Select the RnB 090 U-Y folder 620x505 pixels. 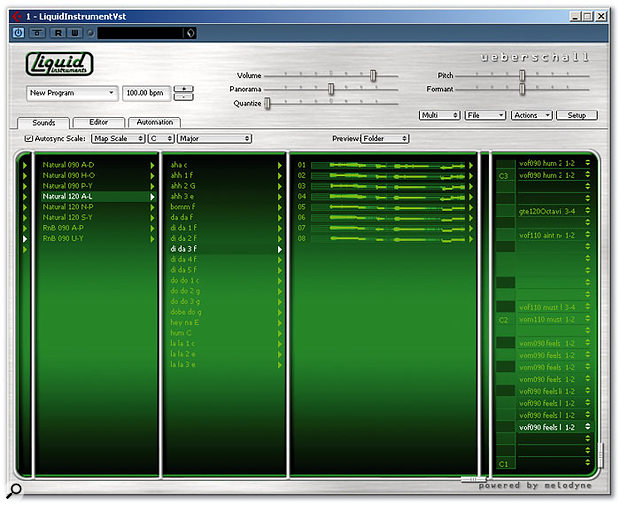point(63,238)
